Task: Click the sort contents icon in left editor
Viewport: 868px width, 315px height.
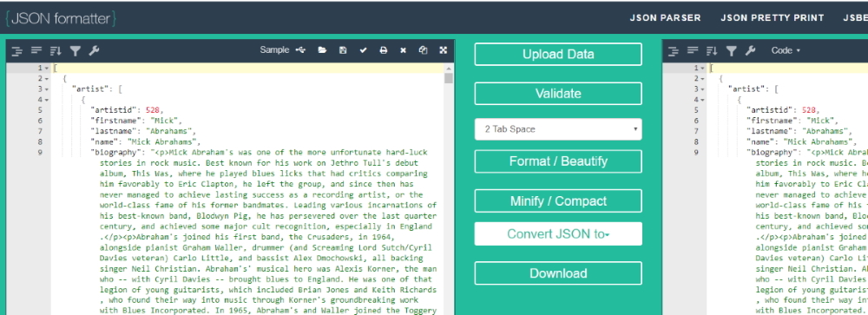Action: point(56,51)
